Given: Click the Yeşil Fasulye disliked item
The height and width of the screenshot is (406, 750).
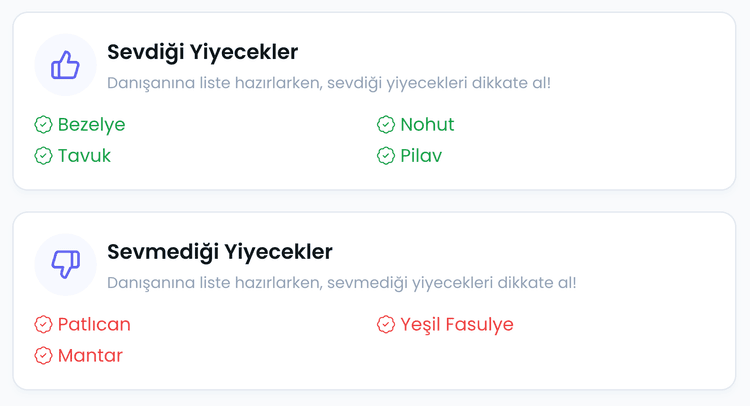Looking at the screenshot, I should pyautogui.click(x=457, y=325).
